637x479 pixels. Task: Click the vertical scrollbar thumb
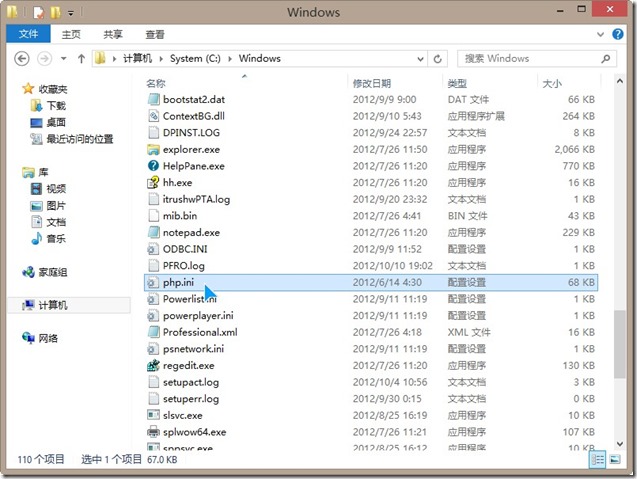pos(620,345)
